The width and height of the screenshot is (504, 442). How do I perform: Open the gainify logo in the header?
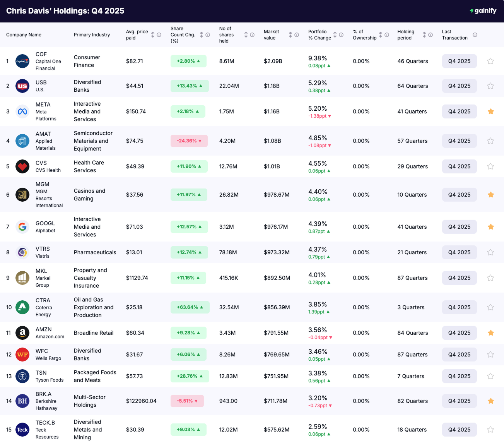click(482, 11)
